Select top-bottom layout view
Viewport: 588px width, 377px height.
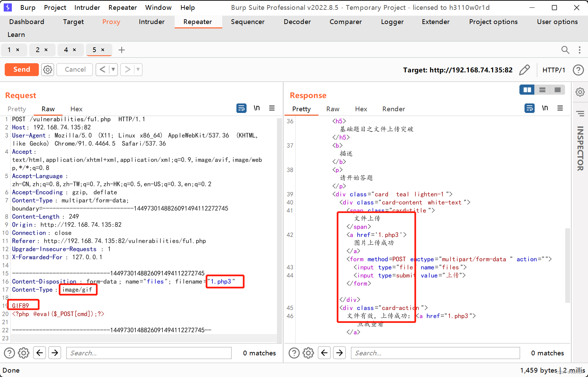pos(542,90)
